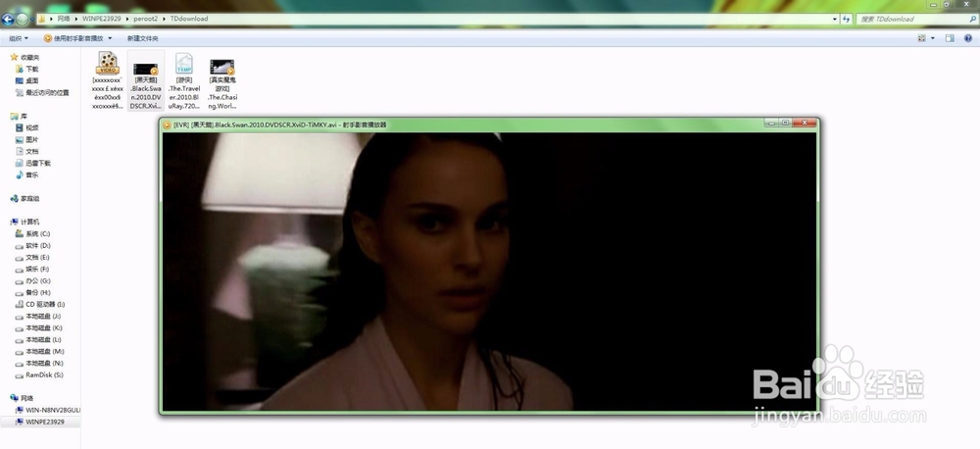The width and height of the screenshot is (980, 449).
Task: Open 家庭组 in the sidebar
Action: 25,198
